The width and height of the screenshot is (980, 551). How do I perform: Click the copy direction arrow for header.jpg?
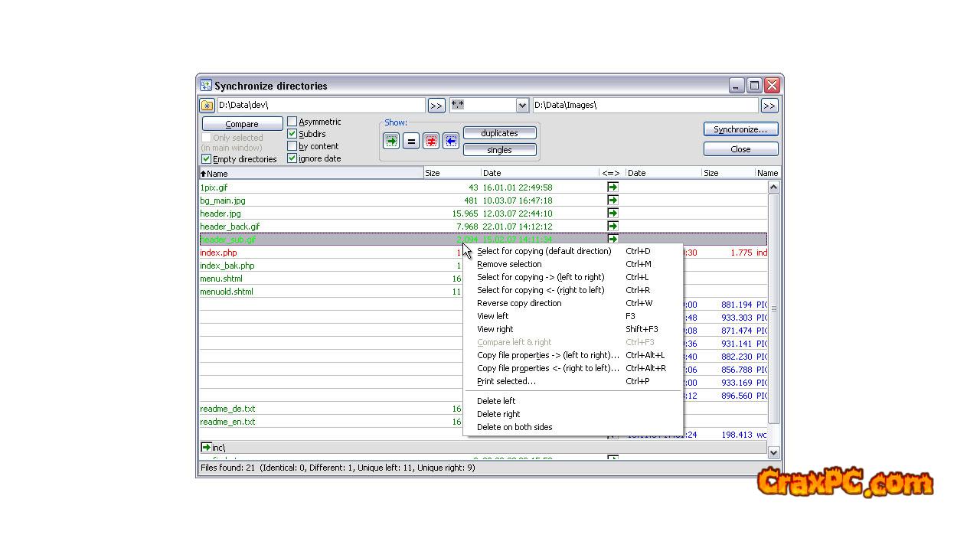point(612,214)
